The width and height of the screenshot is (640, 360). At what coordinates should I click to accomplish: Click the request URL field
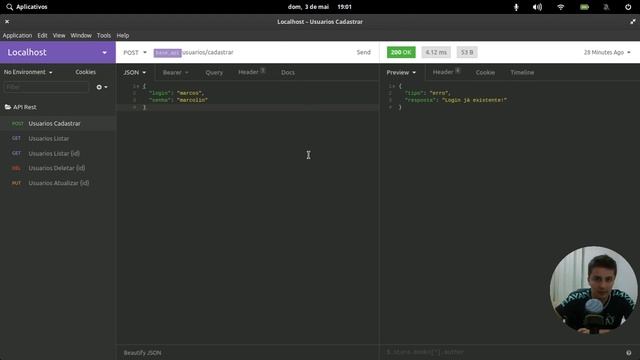pyautogui.click(x=251, y=52)
